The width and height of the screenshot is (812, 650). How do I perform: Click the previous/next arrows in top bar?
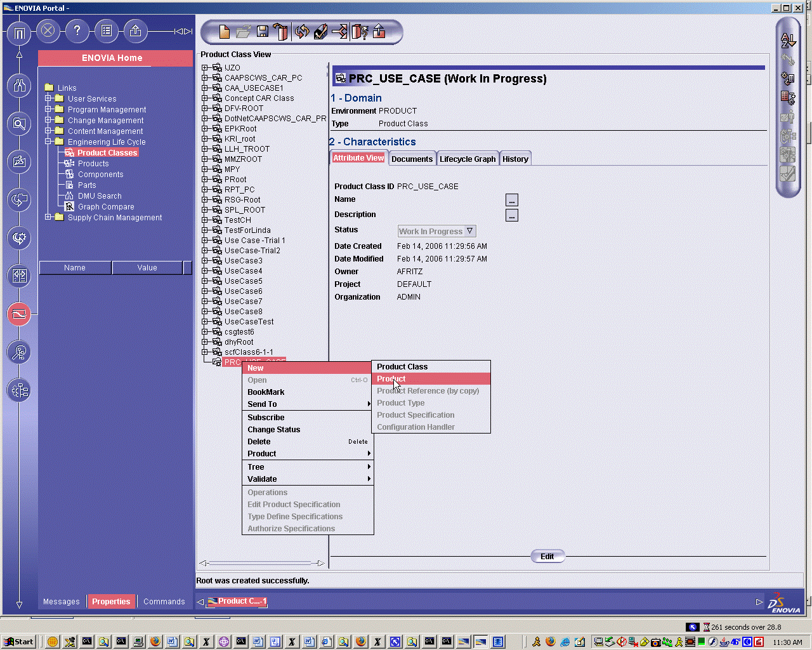[x=183, y=31]
